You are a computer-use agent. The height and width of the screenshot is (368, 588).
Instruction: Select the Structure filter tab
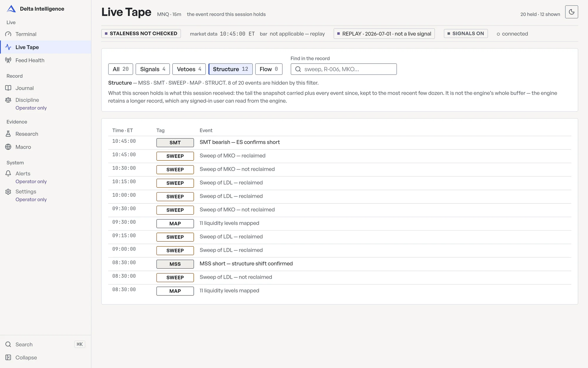(x=230, y=69)
